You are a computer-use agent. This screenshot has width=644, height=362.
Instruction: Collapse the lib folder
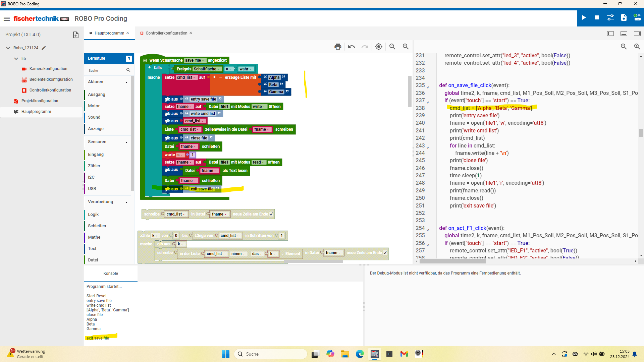[16, 59]
